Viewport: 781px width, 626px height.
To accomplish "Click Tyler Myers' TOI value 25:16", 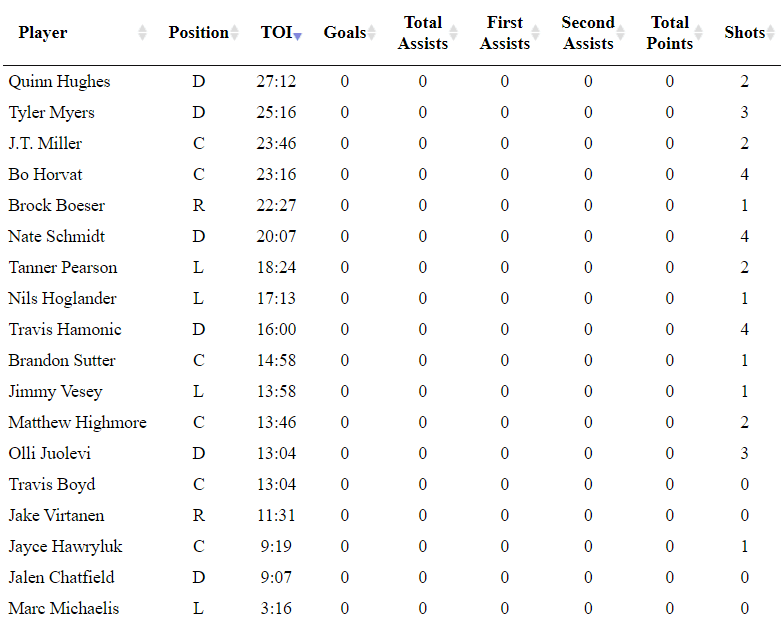I will 276,113.
